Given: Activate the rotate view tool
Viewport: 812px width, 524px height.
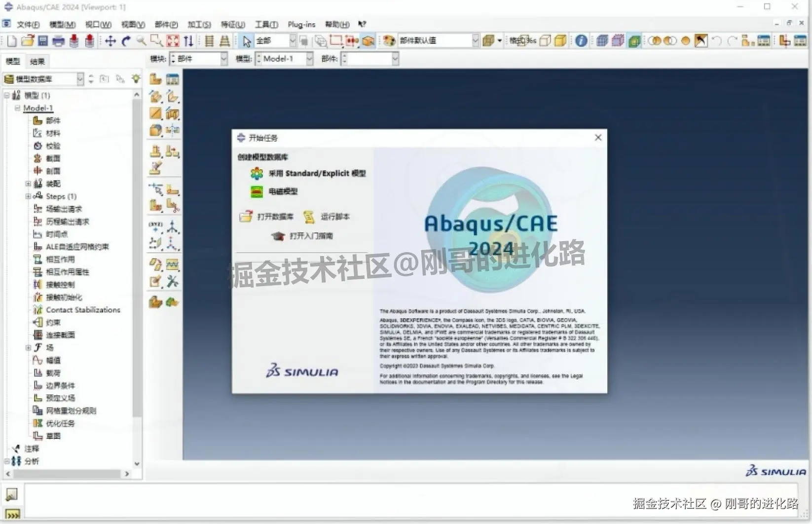Looking at the screenshot, I should tap(126, 41).
